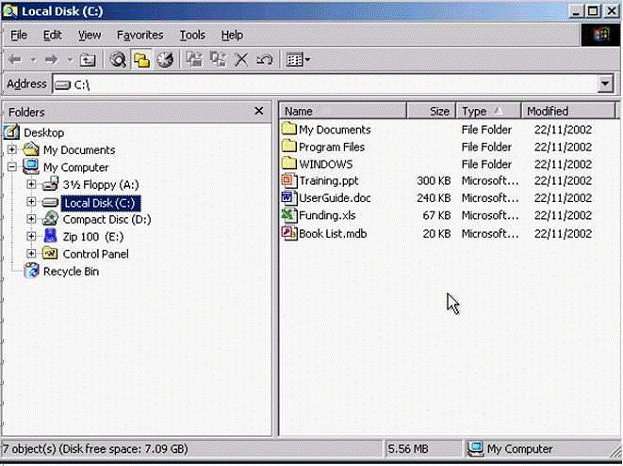Image resolution: width=623 pixels, height=466 pixels.
Task: Select Training.ppt PowerPoint file icon
Action: pyautogui.click(x=289, y=180)
